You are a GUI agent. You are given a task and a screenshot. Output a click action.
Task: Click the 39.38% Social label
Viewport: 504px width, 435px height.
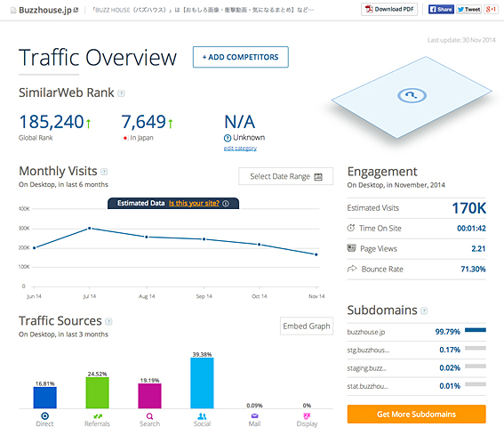click(x=202, y=355)
